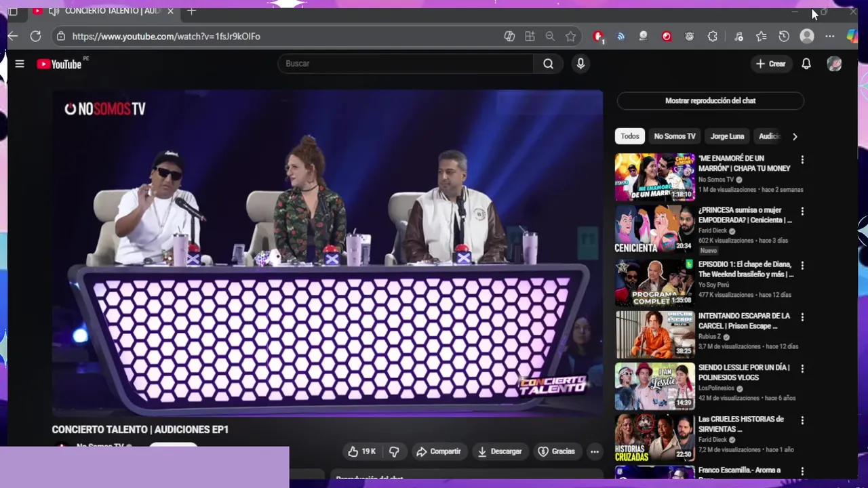868x488 pixels.
Task: Click the zoom out magnifier icon
Action: [550, 37]
